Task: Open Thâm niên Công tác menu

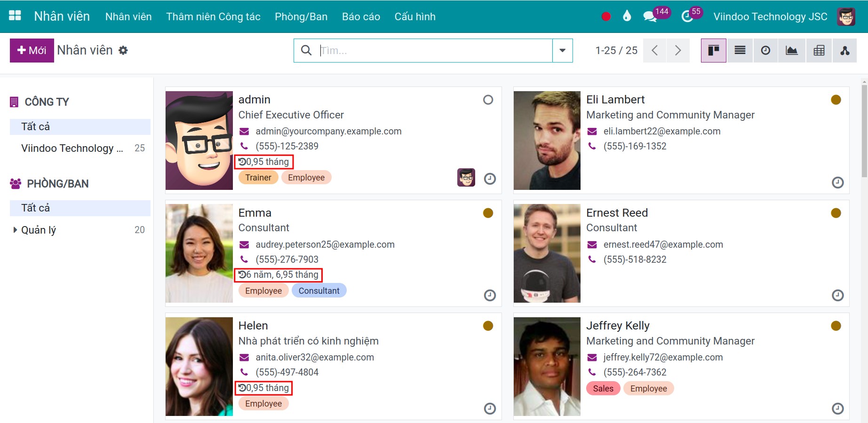Action: coord(213,16)
